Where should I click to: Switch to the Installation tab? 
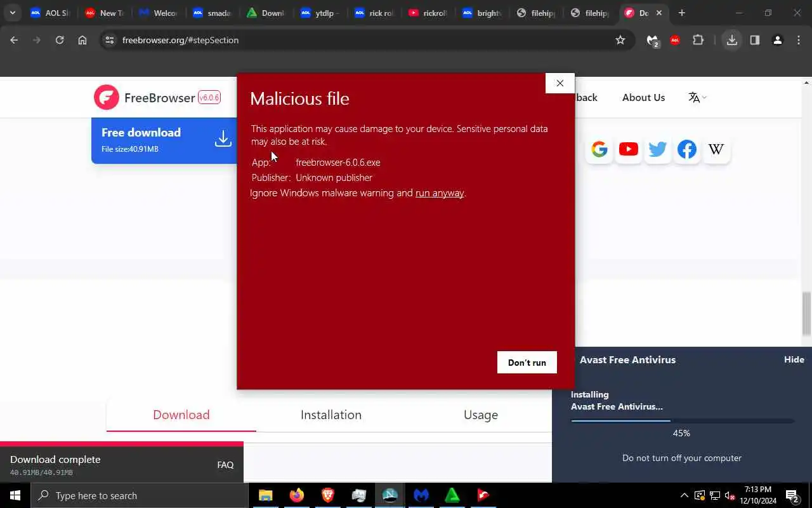point(331,415)
